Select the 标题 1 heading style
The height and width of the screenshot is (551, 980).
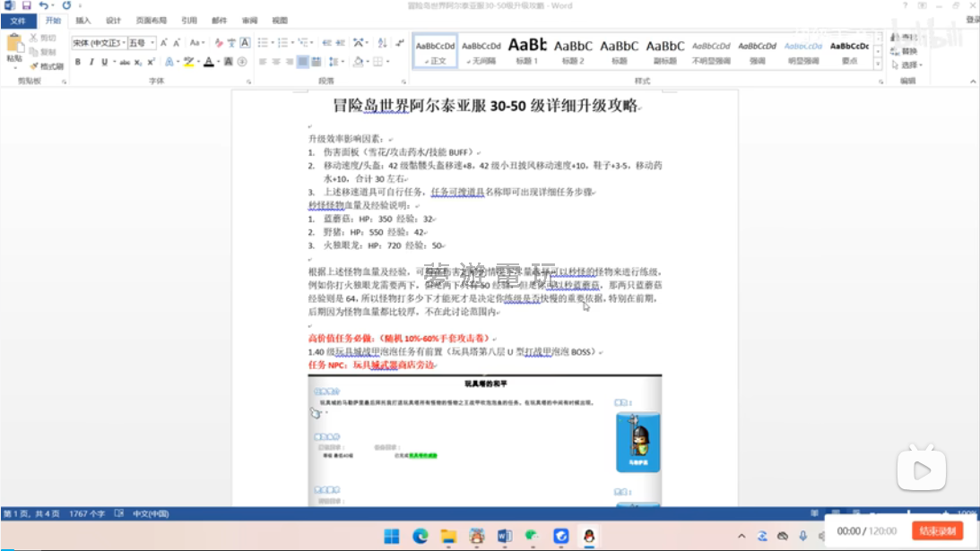click(526, 50)
